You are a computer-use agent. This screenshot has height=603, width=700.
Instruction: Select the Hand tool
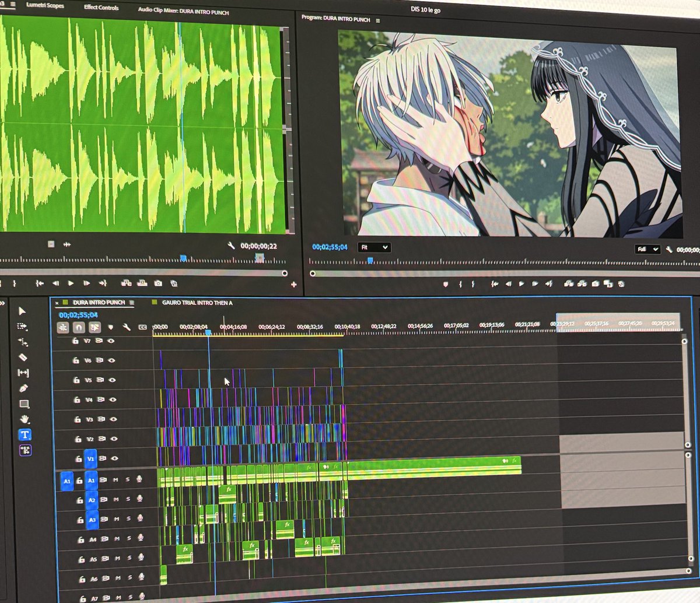tap(24, 419)
